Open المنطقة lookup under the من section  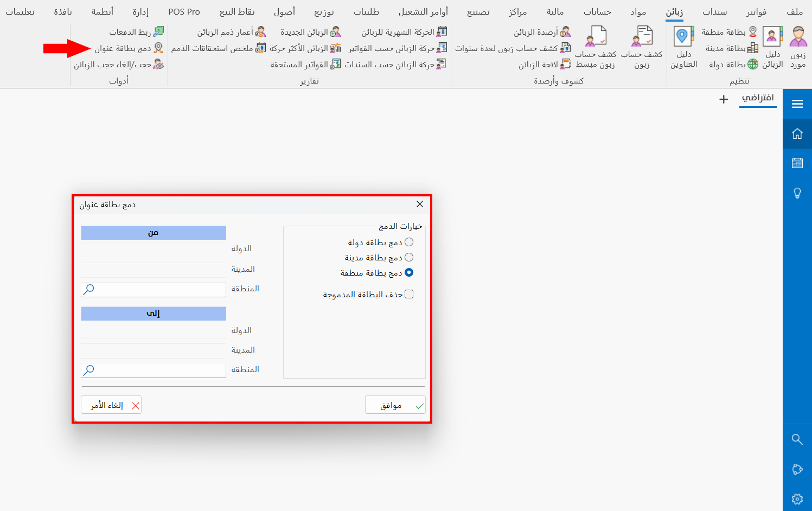[x=88, y=289]
